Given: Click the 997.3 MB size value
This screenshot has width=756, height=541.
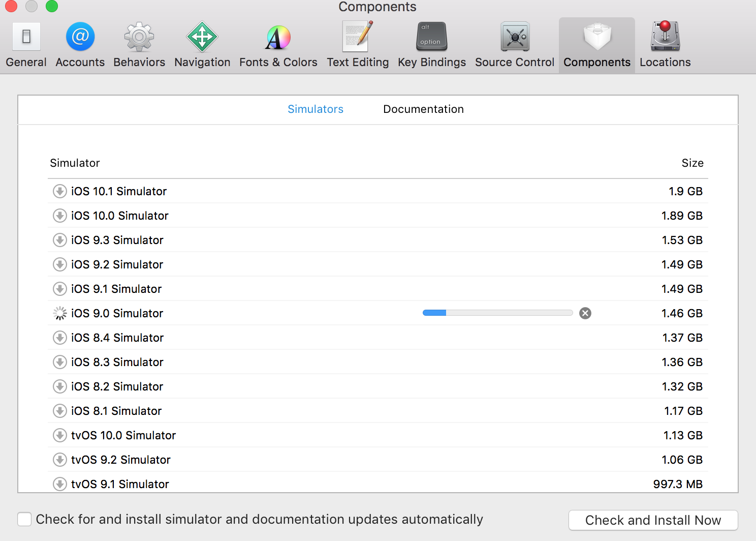Looking at the screenshot, I should [678, 485].
